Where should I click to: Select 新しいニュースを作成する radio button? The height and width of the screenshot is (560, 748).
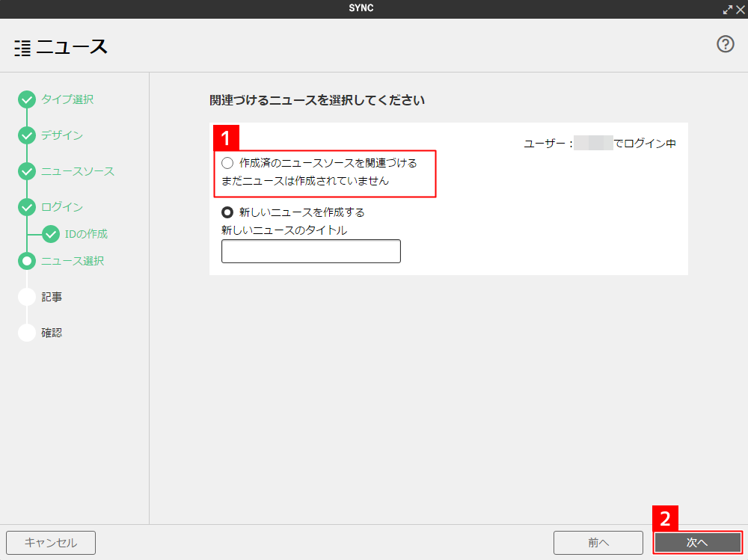point(227,212)
